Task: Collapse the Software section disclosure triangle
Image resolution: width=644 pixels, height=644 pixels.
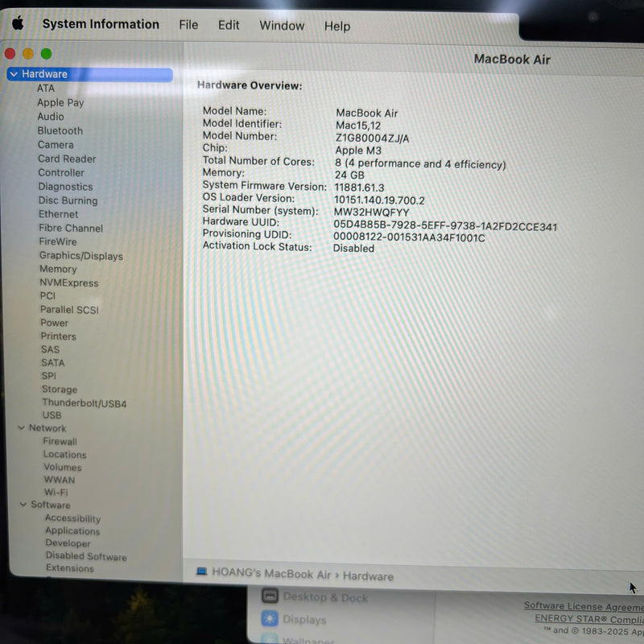Action: pyautogui.click(x=23, y=505)
